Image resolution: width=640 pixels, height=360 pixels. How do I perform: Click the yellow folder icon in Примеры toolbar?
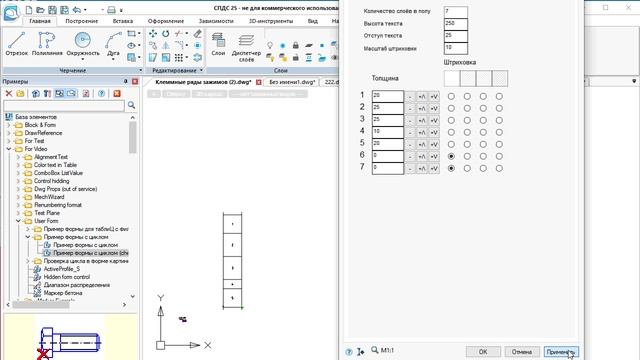(20, 94)
